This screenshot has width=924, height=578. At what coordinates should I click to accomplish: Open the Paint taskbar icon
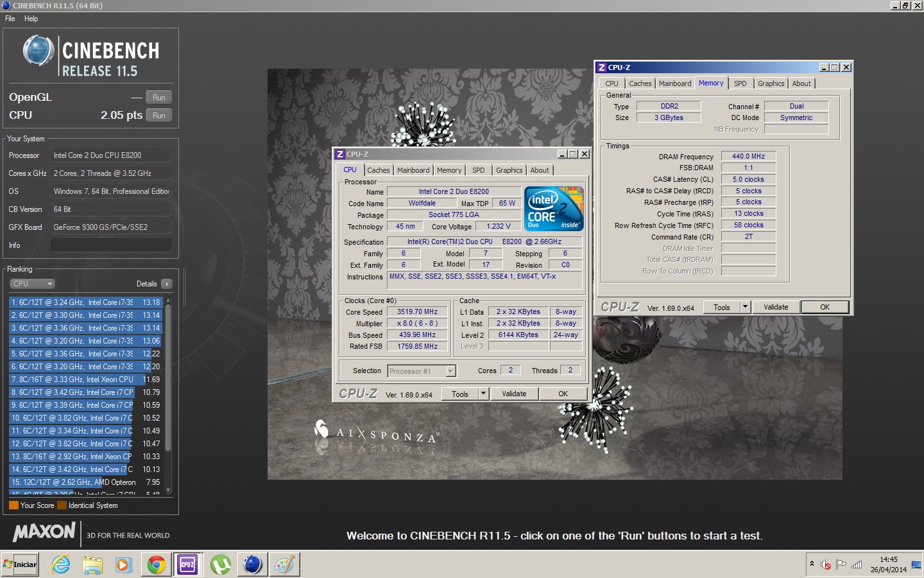coord(284,565)
